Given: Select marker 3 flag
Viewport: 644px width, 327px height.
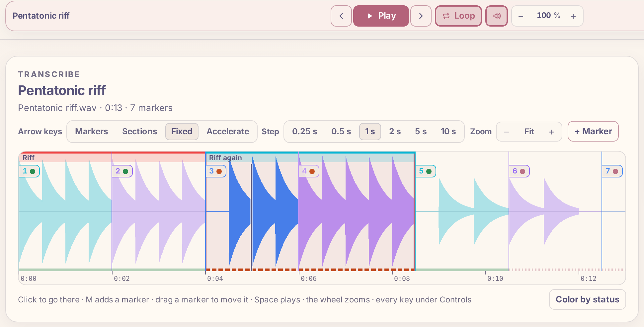Looking at the screenshot, I should [x=216, y=171].
